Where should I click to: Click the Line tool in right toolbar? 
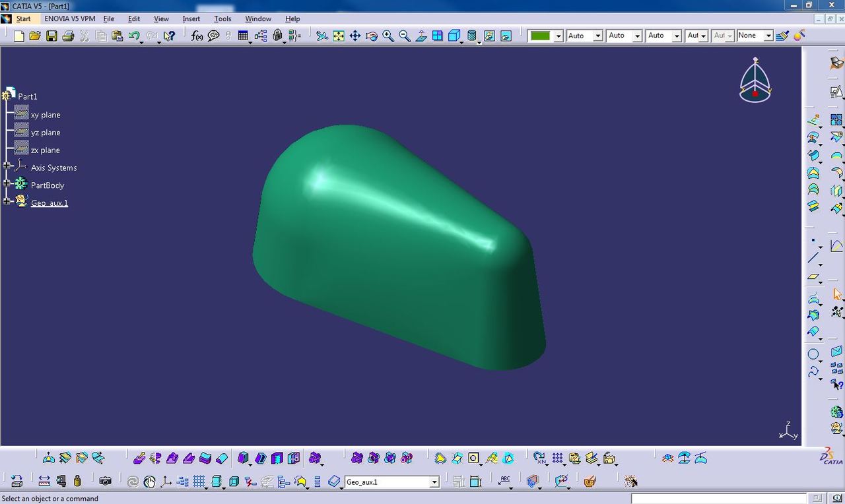813,258
